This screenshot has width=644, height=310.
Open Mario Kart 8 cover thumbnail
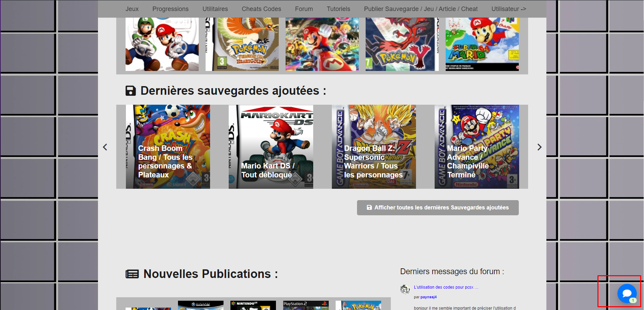tap(322, 44)
